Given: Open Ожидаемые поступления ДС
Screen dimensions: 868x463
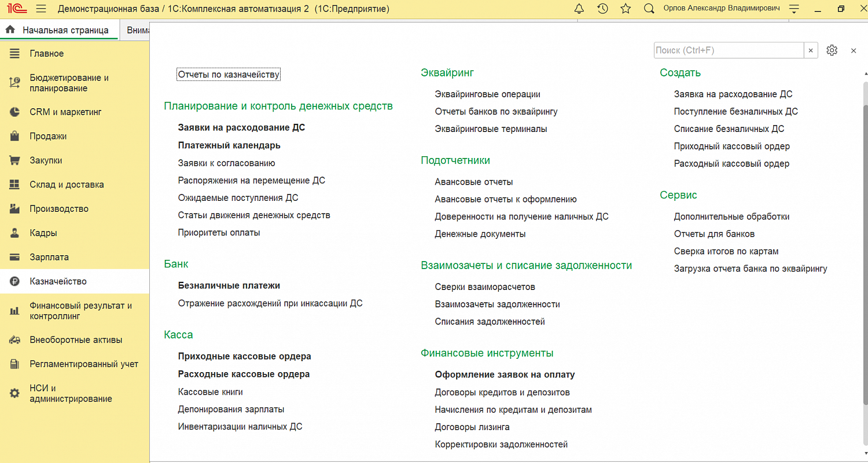Looking at the screenshot, I should pos(238,198).
